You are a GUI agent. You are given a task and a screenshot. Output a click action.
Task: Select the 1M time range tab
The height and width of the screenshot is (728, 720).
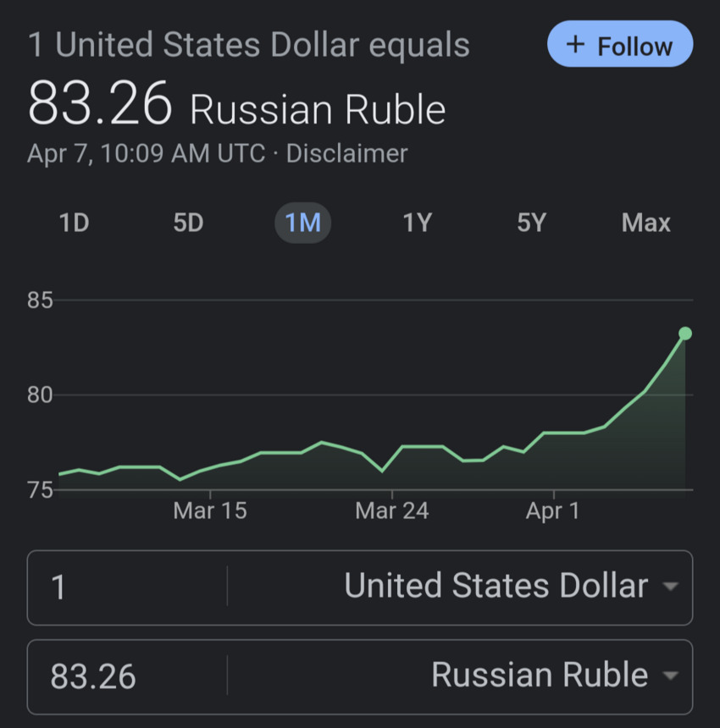(x=302, y=223)
